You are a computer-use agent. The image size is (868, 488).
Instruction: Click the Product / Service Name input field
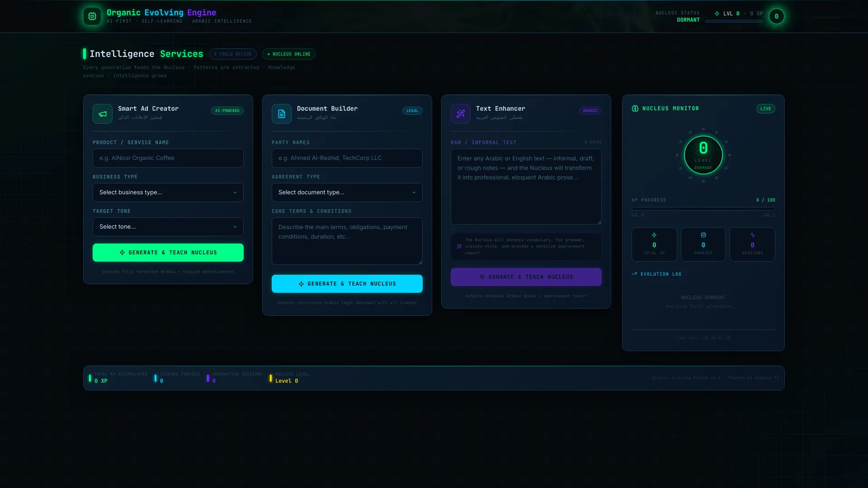(168, 158)
